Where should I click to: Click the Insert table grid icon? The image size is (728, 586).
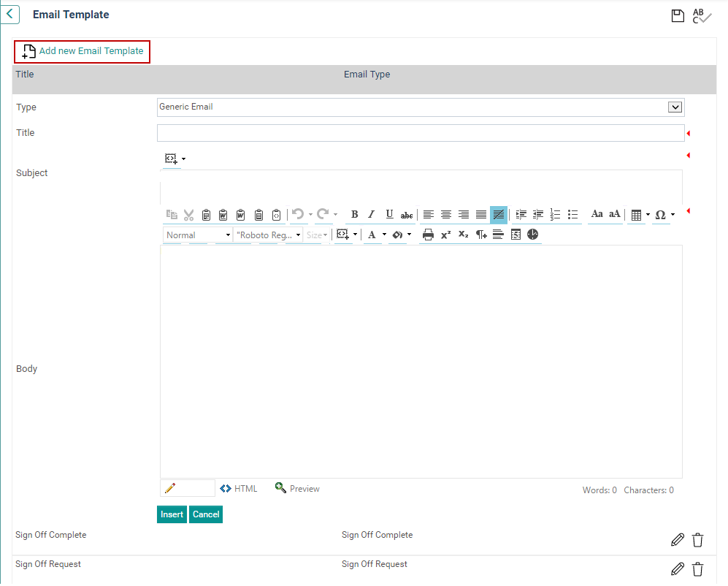[637, 215]
